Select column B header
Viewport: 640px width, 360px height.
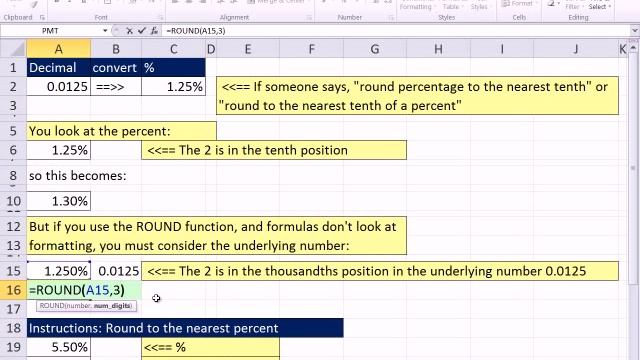click(116, 49)
